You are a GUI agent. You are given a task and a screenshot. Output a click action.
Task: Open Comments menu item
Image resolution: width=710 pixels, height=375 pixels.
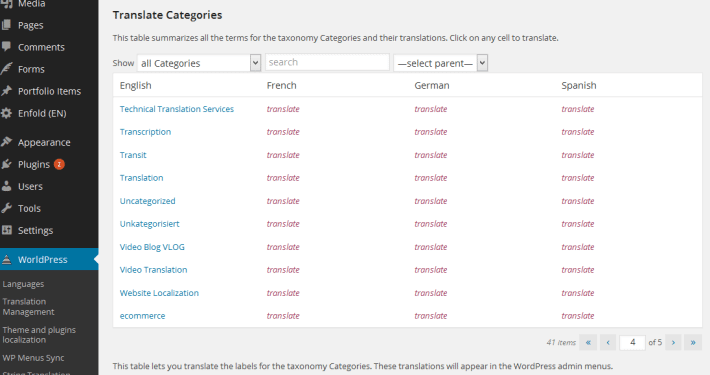(x=41, y=47)
